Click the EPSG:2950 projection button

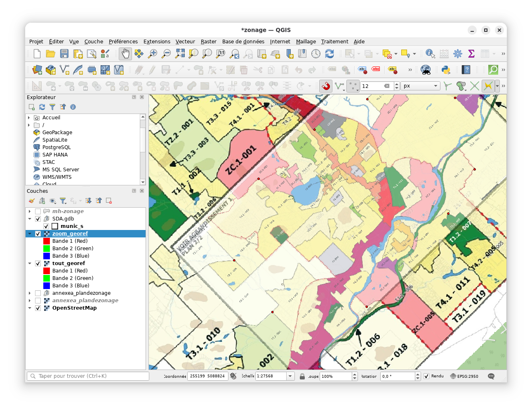[x=464, y=376]
